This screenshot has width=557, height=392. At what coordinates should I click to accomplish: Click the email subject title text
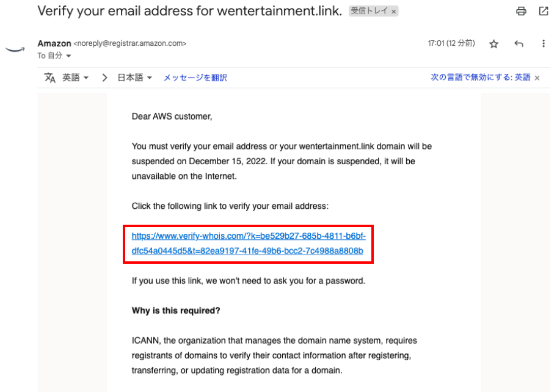tap(189, 11)
